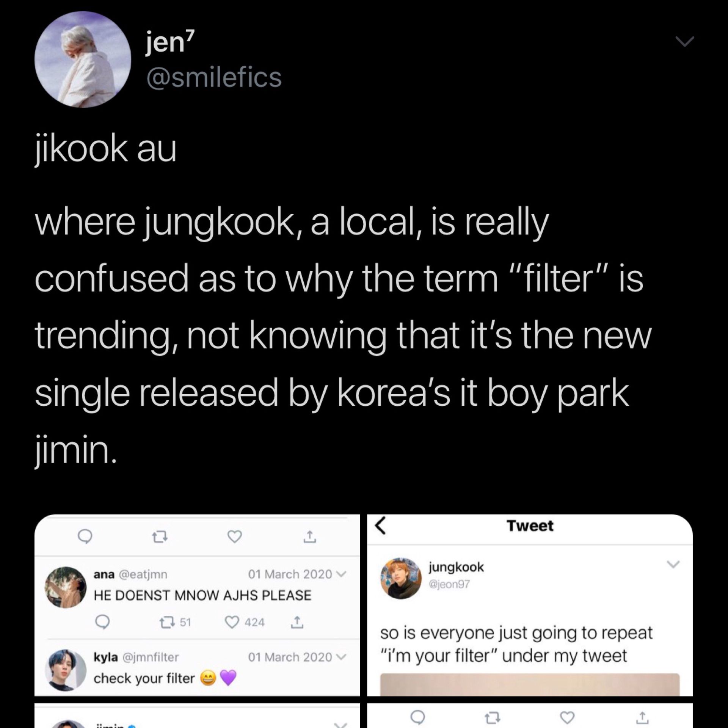Open jen's profile picture
728x728 pixels.
pos(83,60)
